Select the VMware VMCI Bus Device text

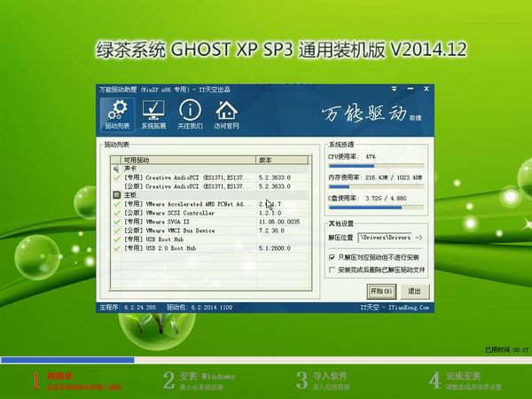click(169, 231)
